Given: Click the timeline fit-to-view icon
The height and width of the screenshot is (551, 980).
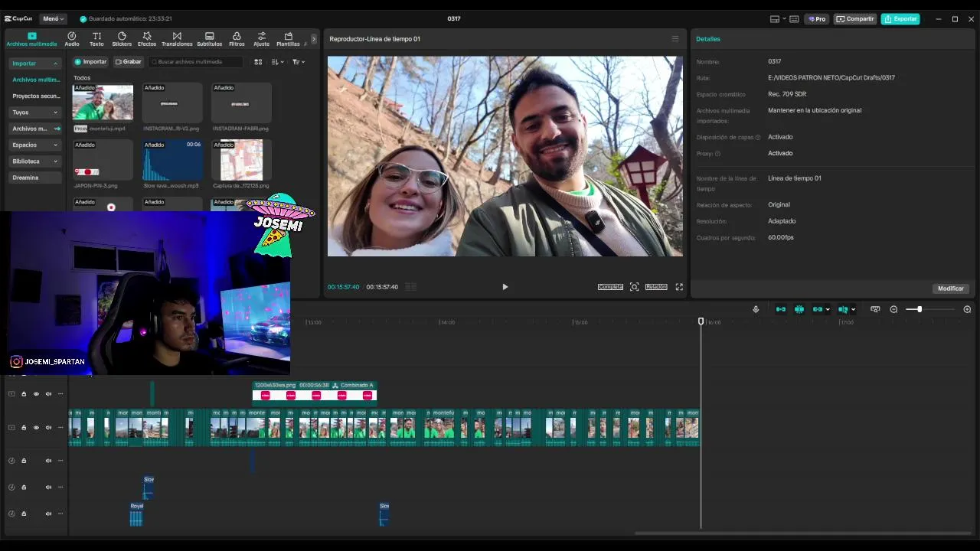Looking at the screenshot, I should pos(875,309).
